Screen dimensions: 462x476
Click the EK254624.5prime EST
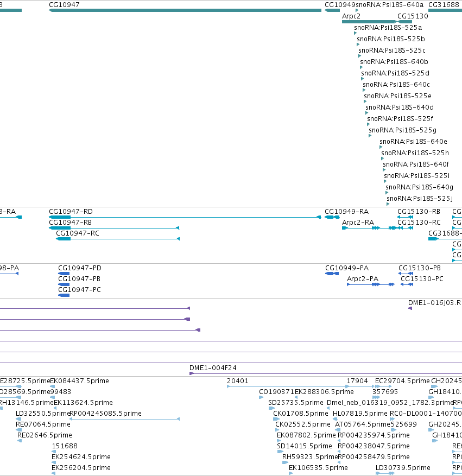pos(53,463)
